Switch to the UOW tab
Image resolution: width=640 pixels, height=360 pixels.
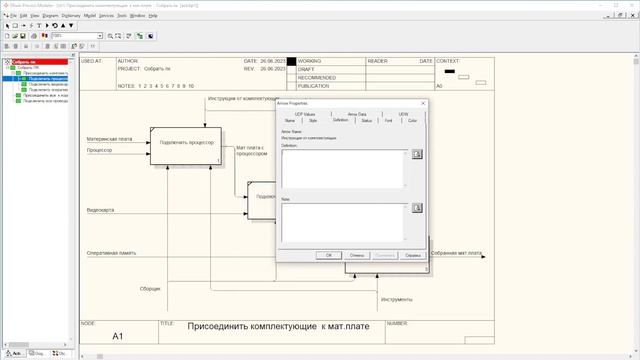pyautogui.click(x=403, y=114)
